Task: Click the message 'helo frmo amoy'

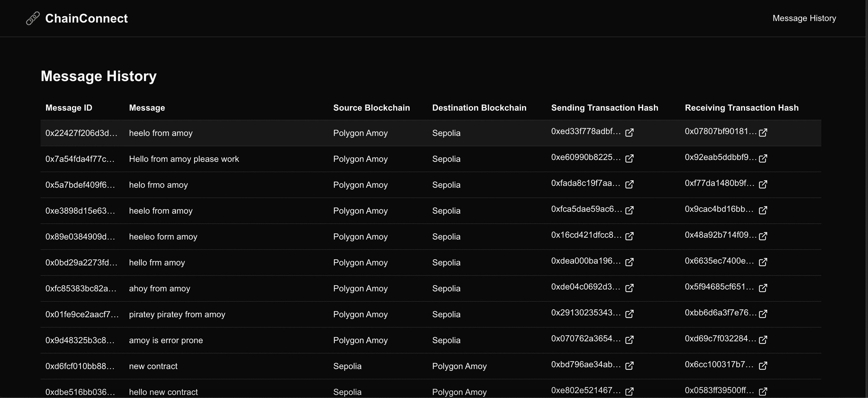Action: 158,185
